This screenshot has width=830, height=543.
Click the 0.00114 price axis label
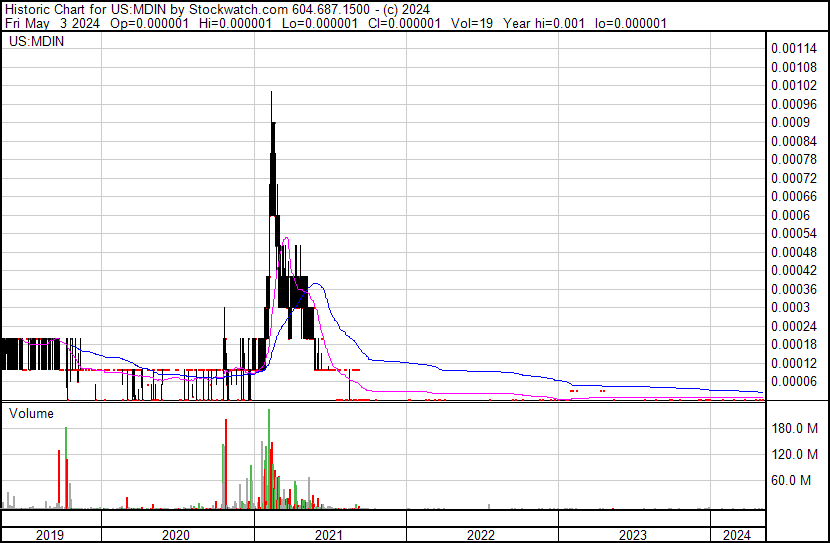pyautogui.click(x=794, y=48)
